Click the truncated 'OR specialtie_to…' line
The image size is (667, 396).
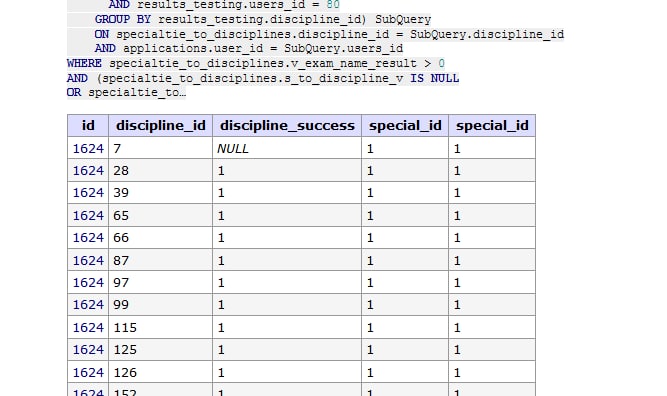pyautogui.click(x=126, y=92)
